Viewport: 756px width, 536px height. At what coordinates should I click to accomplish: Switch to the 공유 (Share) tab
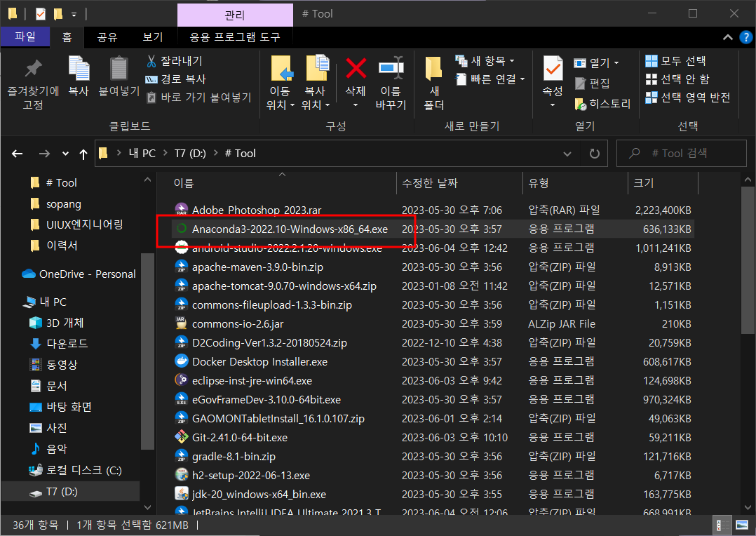pos(107,37)
